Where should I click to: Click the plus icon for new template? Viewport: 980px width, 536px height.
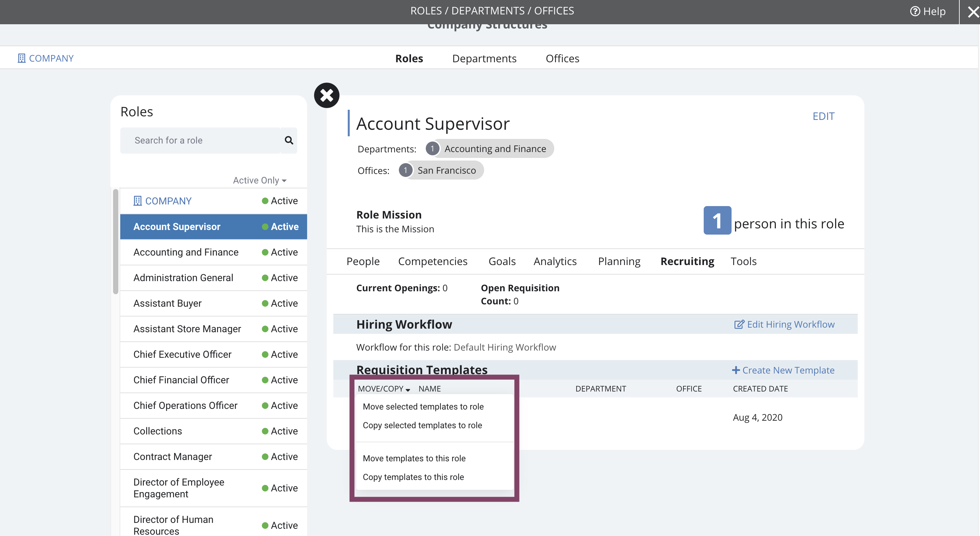pyautogui.click(x=736, y=370)
